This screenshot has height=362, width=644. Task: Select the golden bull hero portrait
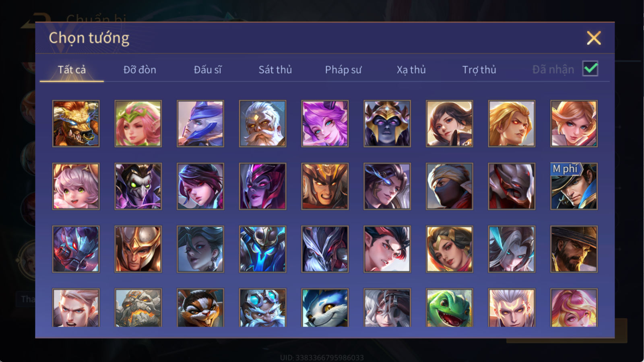tap(76, 123)
